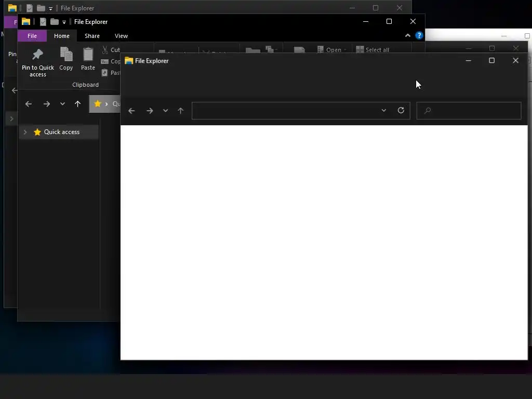
Task: Click folder icon in middle window's title bar
Action: pos(26,21)
